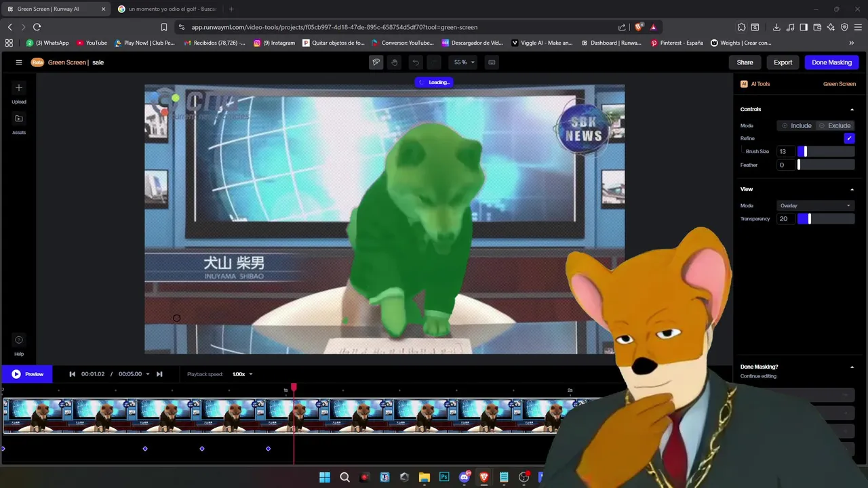Select Exclude mode
Viewport: 868px width, 488px height.
pos(834,125)
